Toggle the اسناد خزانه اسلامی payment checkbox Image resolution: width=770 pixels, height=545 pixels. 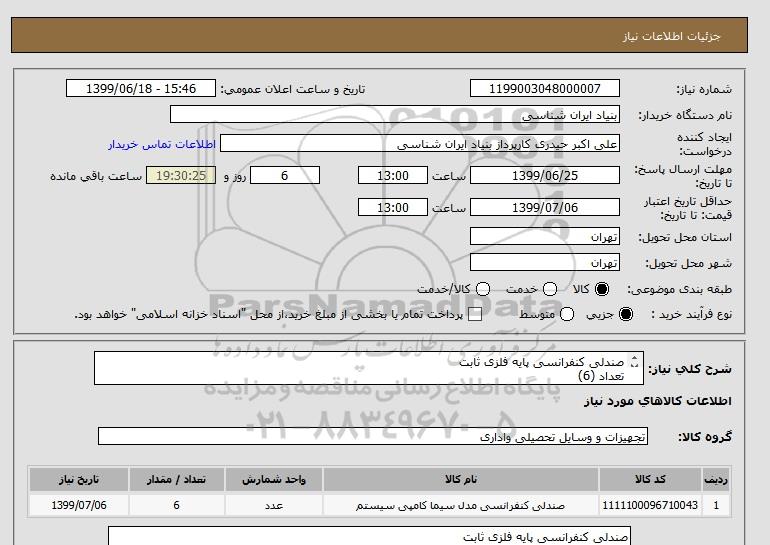(x=475, y=314)
